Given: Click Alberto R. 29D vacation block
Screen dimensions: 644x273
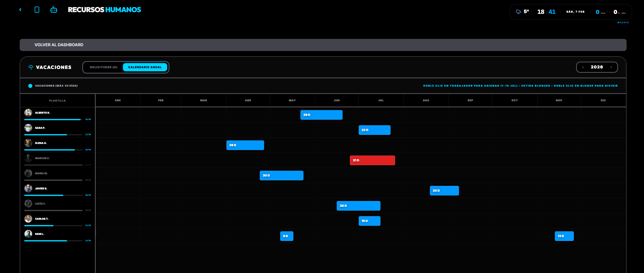Looking at the screenshot, I should tap(321, 115).
